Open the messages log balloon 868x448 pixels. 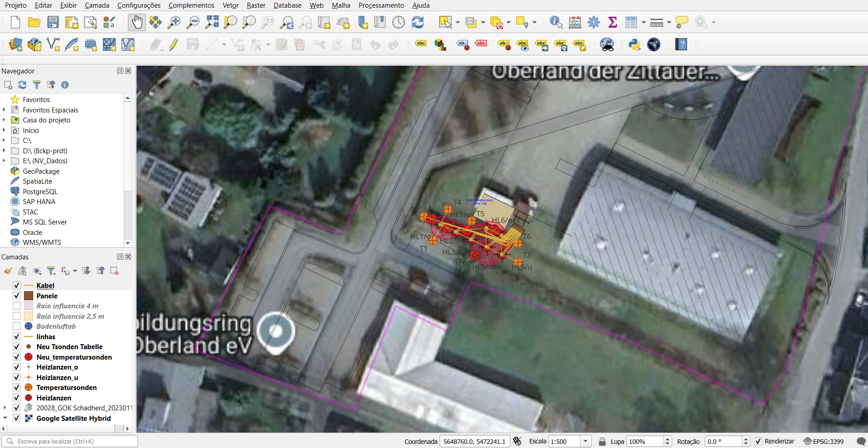click(861, 441)
